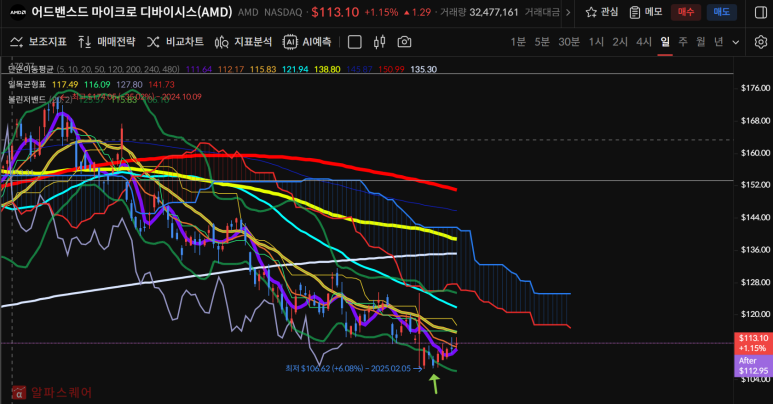Open 보조지표 indicators menu
This screenshot has height=404, width=773.
(x=38, y=42)
